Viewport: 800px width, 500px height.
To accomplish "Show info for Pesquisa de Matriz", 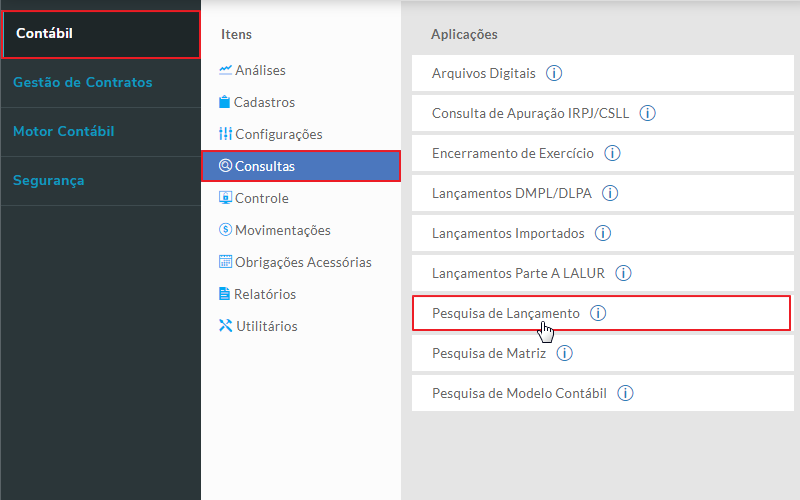I will [565, 353].
